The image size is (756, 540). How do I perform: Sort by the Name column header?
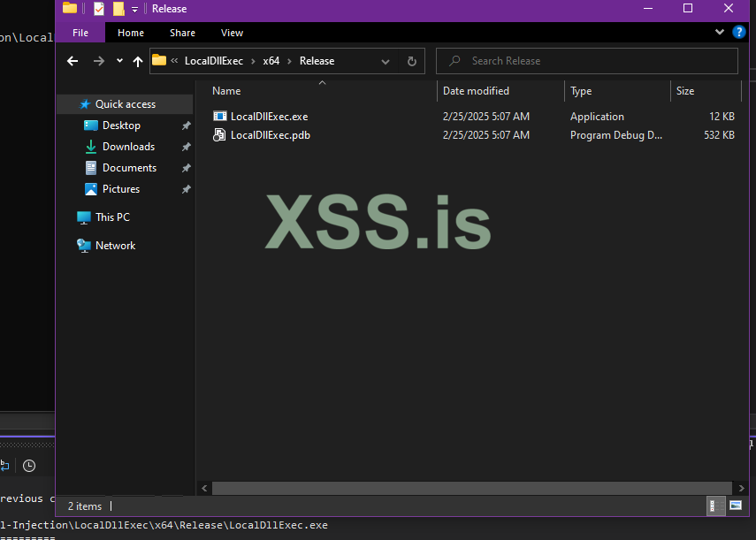coord(226,91)
